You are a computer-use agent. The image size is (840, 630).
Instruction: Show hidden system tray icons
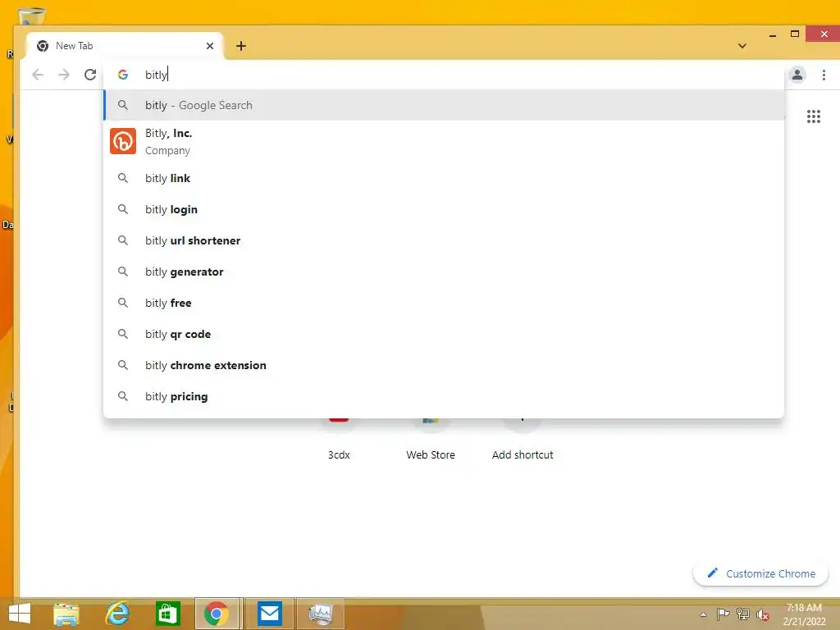tap(703, 614)
